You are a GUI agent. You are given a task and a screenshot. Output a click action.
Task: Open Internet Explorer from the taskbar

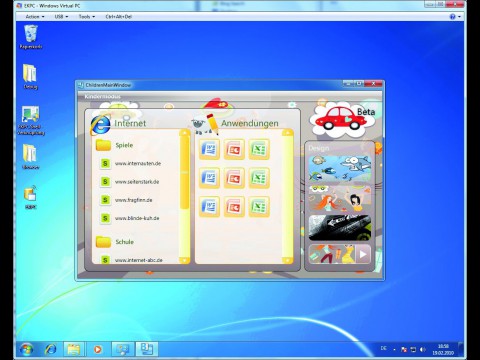tap(51, 349)
